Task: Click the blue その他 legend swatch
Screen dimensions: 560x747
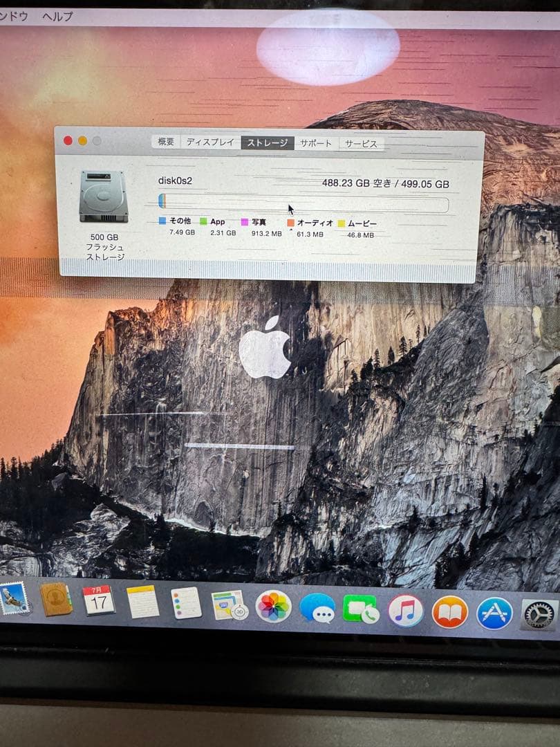Action: 162,221
